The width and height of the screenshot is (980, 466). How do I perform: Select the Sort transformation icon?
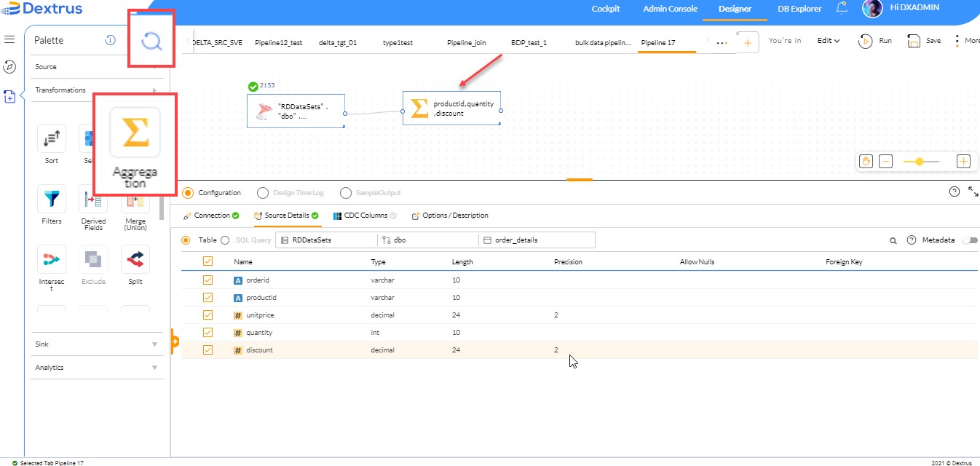click(51, 138)
